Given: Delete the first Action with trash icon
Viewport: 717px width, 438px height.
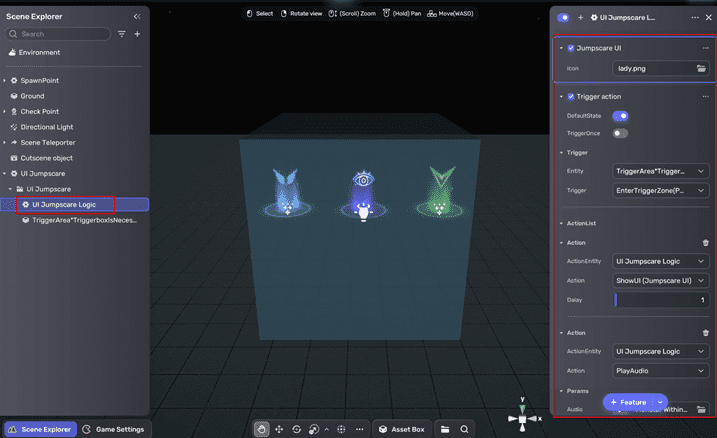Looking at the screenshot, I should [x=705, y=242].
